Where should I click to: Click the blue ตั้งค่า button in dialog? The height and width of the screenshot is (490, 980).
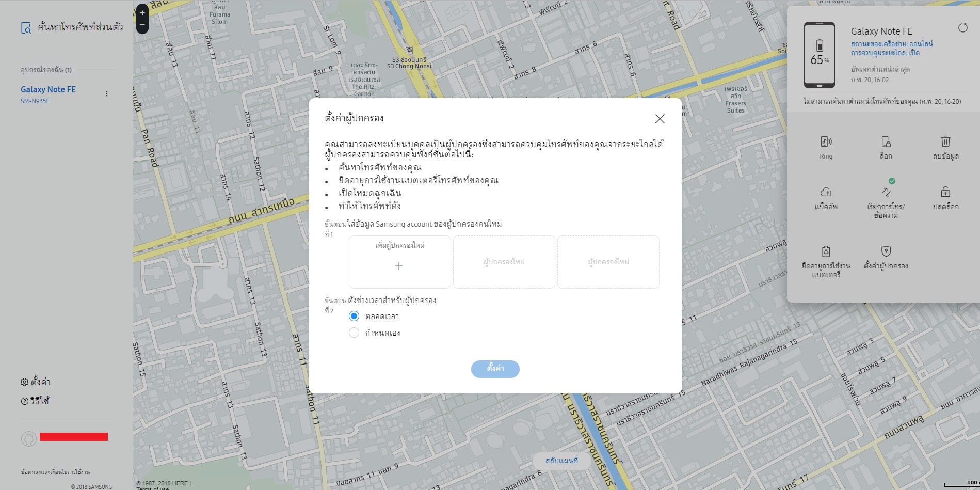pyautogui.click(x=495, y=369)
